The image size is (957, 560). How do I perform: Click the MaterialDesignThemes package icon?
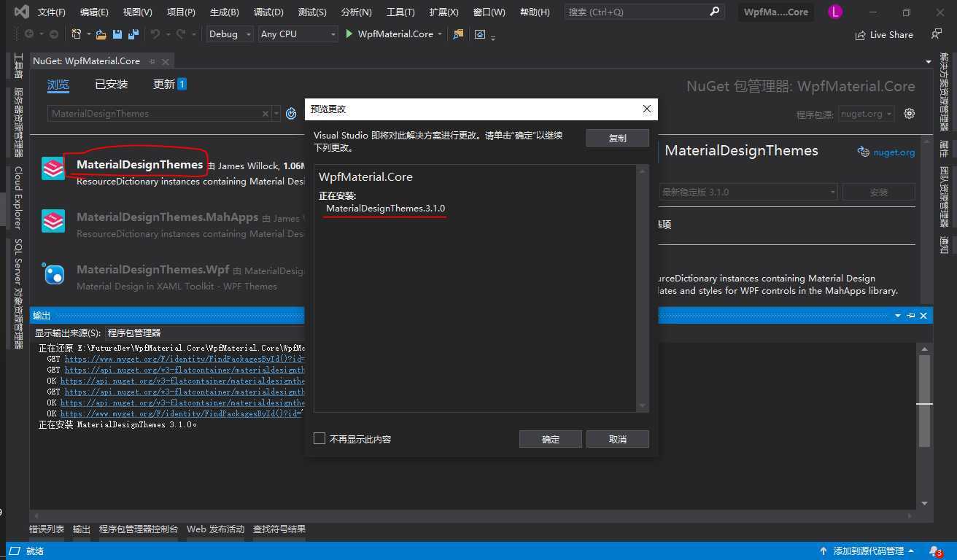(53, 168)
